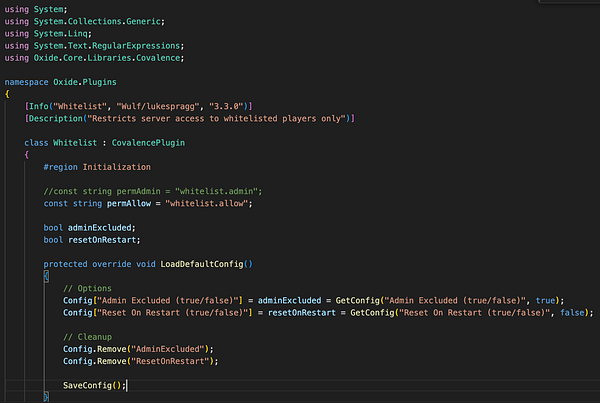Click the Oxide.Plugins namespace name
The height and width of the screenshot is (403, 600).
[x=85, y=82]
